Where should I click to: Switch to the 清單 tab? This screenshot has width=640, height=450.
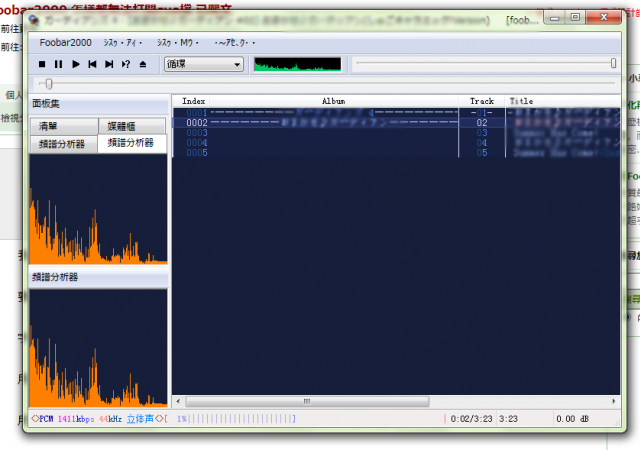[64, 126]
